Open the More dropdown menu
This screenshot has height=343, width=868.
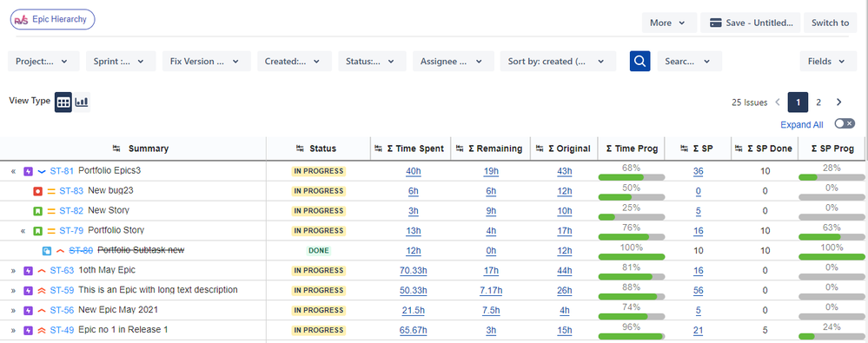coord(668,23)
